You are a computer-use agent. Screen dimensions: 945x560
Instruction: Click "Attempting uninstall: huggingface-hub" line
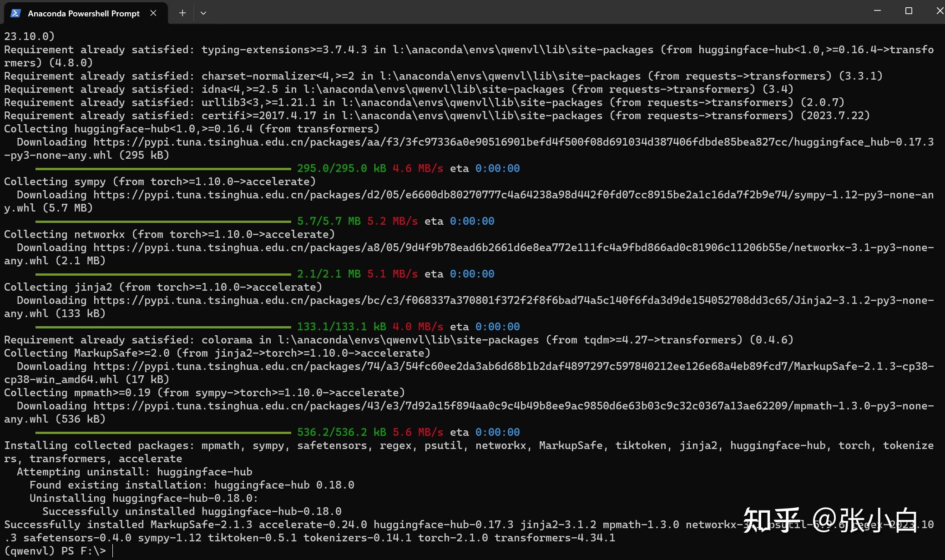(x=134, y=472)
